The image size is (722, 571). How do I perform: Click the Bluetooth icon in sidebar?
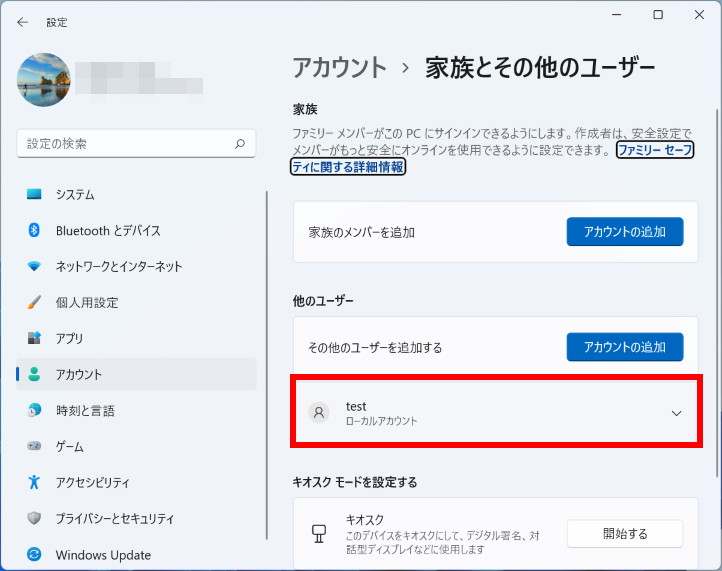coord(34,230)
